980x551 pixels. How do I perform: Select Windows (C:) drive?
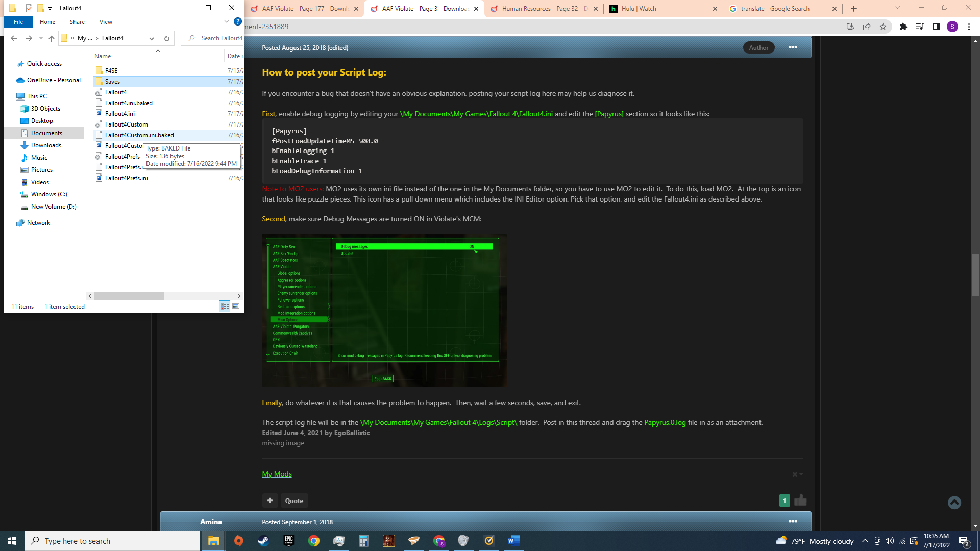click(48, 194)
